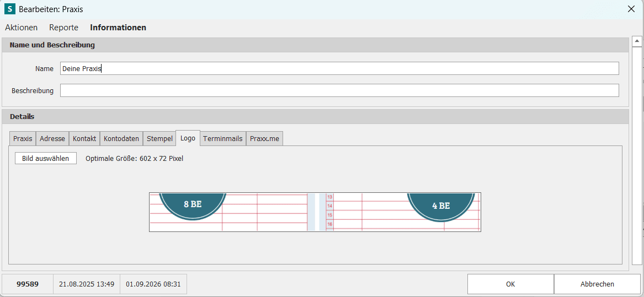Open the Reporte menu
The width and height of the screenshot is (644, 297).
[63, 28]
